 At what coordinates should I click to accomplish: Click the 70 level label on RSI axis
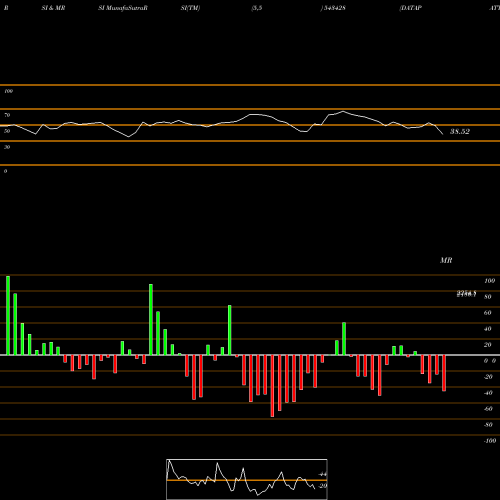coord(7,115)
